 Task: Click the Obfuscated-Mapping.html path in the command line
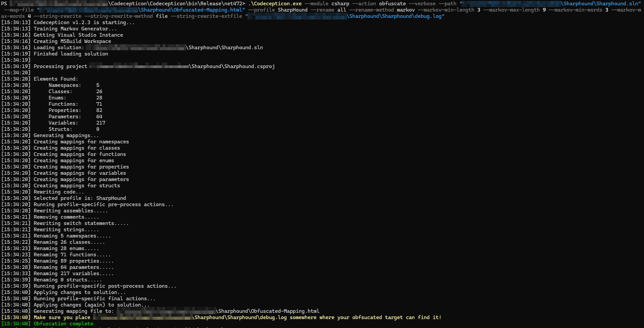click(191, 10)
